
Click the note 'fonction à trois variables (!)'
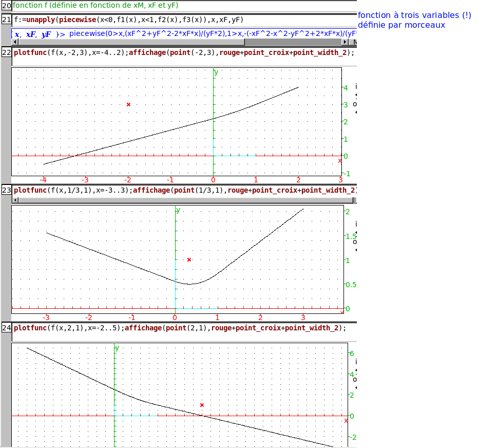point(414,15)
